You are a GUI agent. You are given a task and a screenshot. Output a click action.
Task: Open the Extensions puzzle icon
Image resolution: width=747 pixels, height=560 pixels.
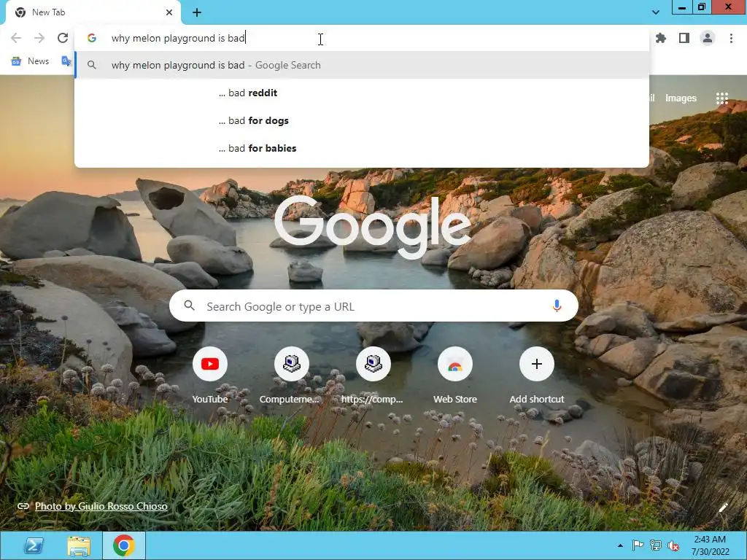[x=661, y=38]
